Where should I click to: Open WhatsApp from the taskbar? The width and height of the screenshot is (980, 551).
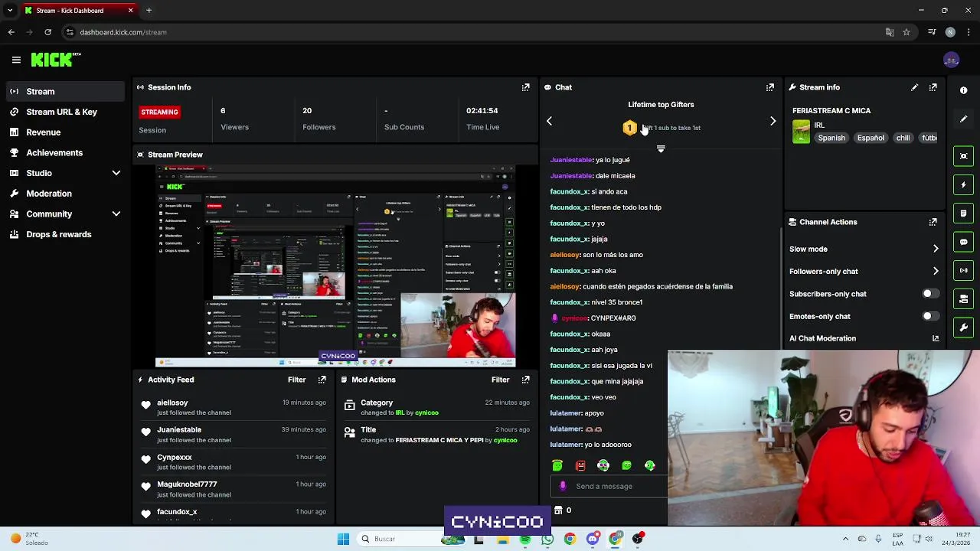(547, 539)
